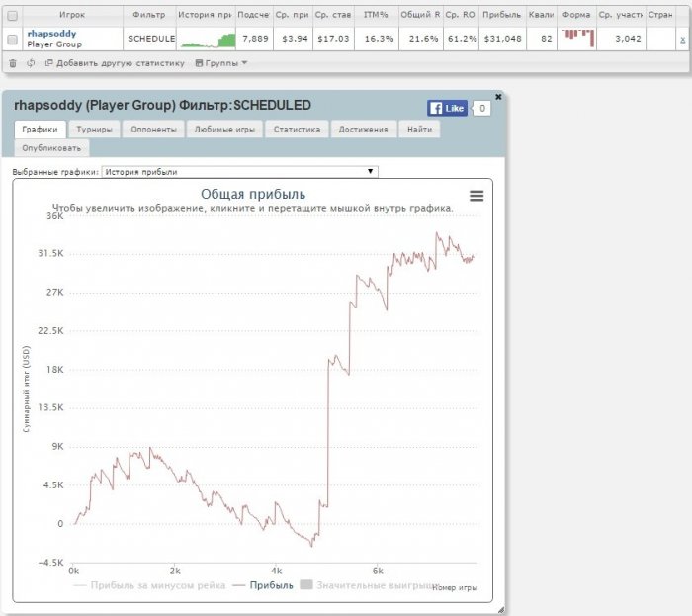The width and height of the screenshot is (692, 616).
Task: Sort by the Форма column header
Action: 576,15
